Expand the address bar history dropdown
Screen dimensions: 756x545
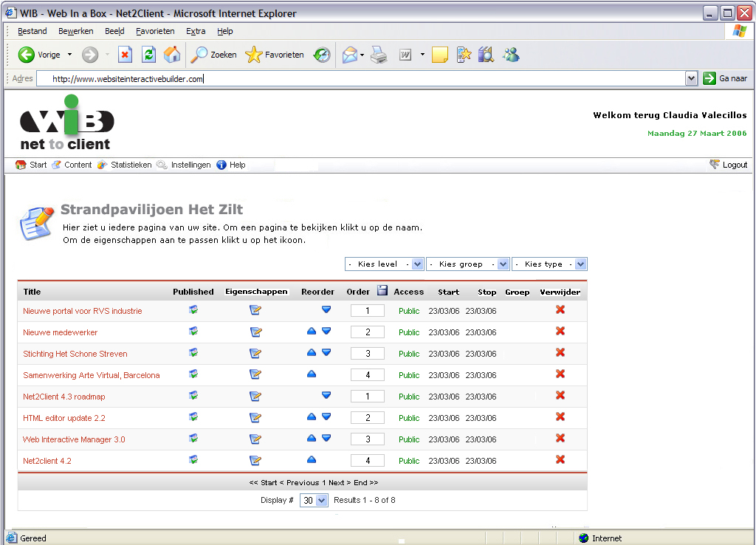[691, 78]
